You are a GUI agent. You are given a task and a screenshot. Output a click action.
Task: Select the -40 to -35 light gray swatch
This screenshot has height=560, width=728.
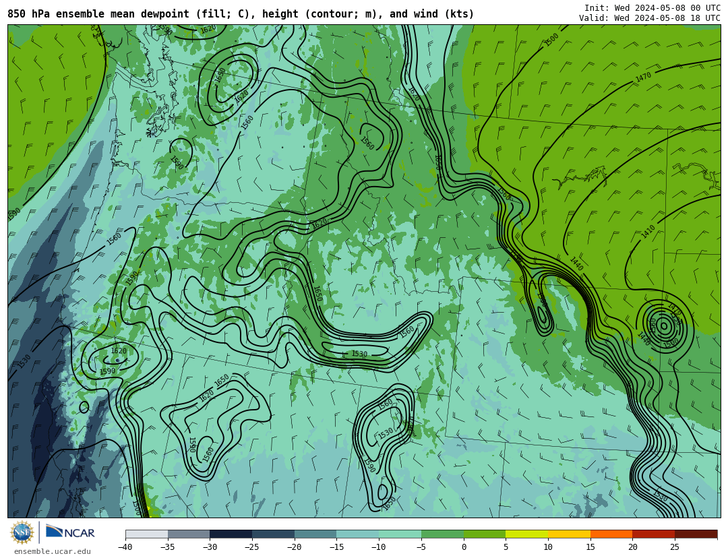coord(147,534)
